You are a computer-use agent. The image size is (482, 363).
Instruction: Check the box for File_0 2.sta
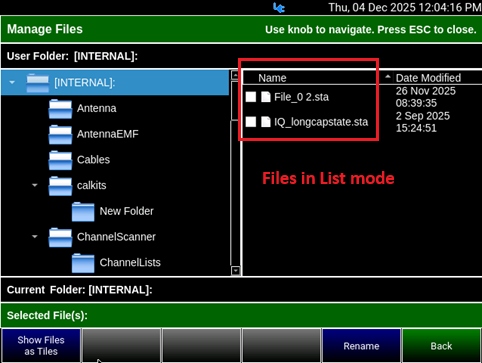pyautogui.click(x=251, y=97)
